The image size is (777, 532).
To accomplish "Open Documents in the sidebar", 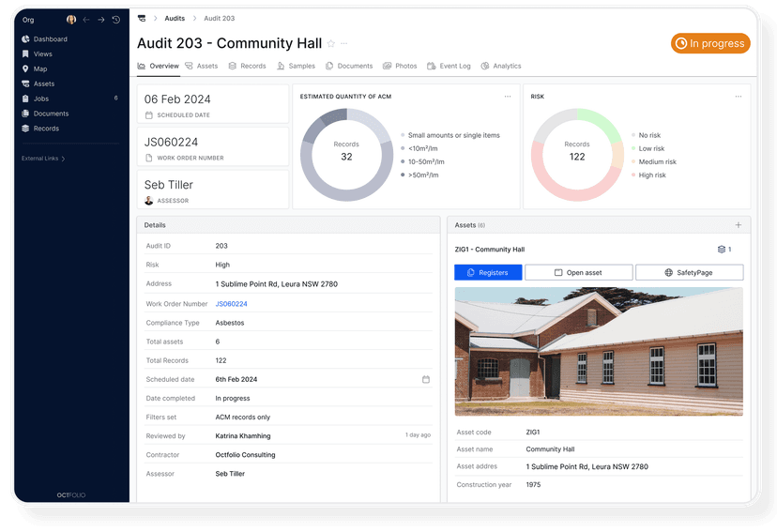I will pos(45,114).
